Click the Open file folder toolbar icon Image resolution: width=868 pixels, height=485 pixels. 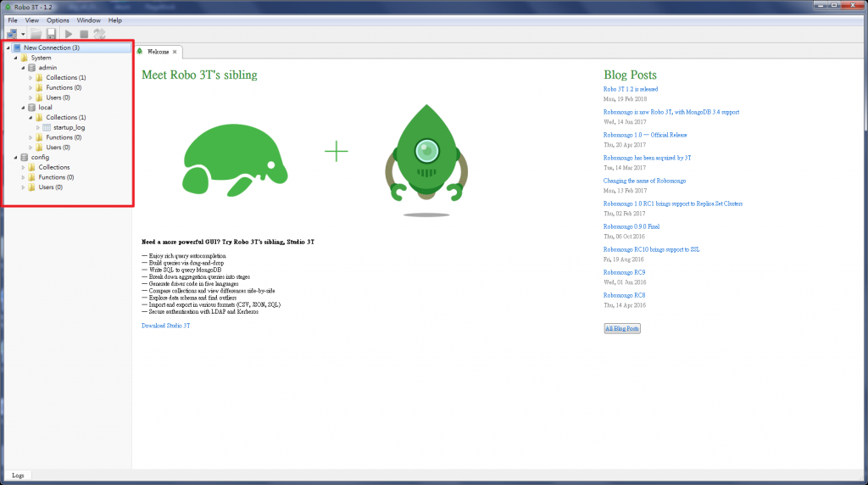[x=36, y=34]
